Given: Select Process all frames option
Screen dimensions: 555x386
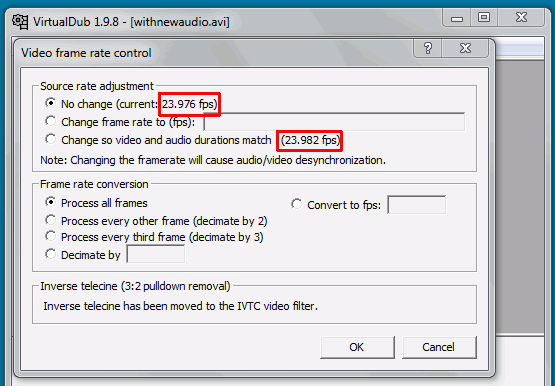Looking at the screenshot, I should [x=51, y=202].
